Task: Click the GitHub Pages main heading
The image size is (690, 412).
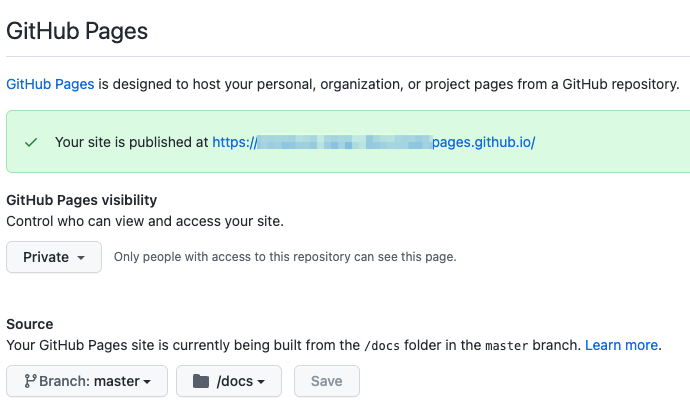Action: 77,31
